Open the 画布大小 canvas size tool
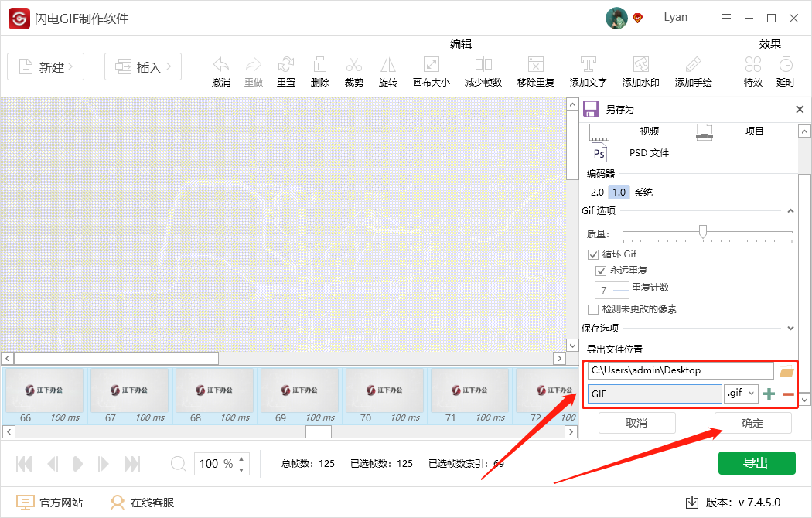Viewport: 812px width, 518px height. tap(432, 65)
